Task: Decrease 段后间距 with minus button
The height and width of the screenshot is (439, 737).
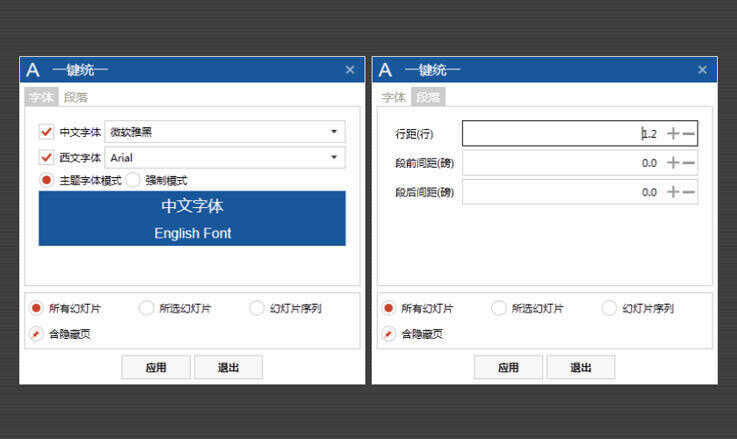Action: coord(689,192)
